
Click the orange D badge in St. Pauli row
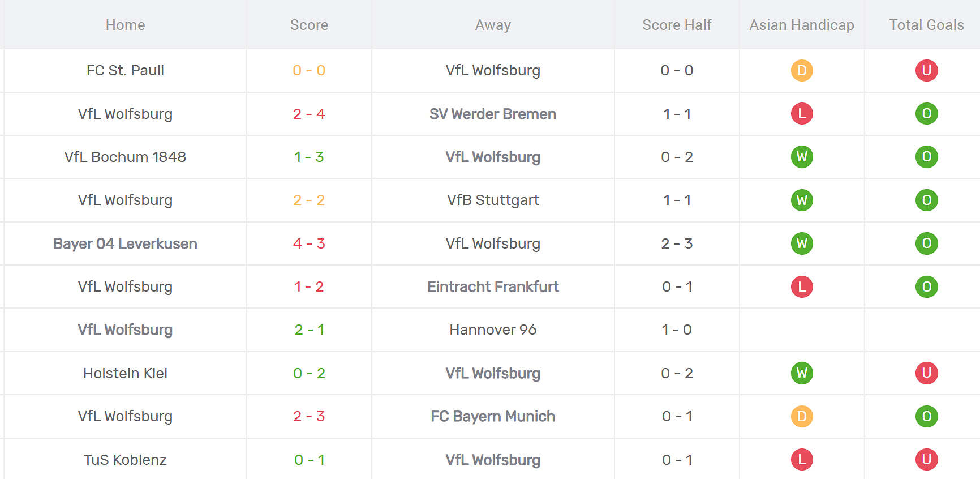point(802,70)
